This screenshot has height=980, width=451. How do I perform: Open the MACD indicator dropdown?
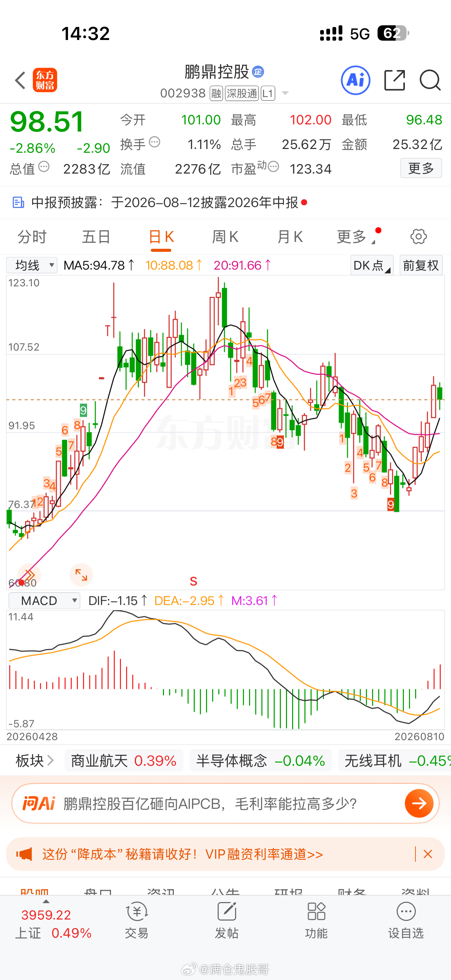click(44, 600)
